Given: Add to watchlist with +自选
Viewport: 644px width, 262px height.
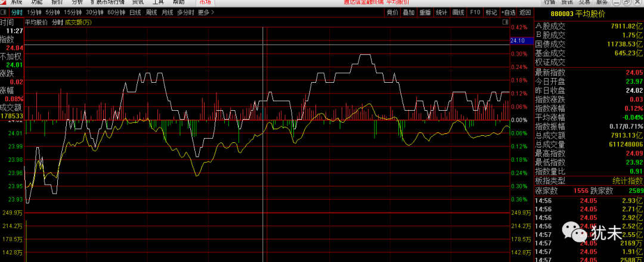Looking at the screenshot, I should click(507, 13).
